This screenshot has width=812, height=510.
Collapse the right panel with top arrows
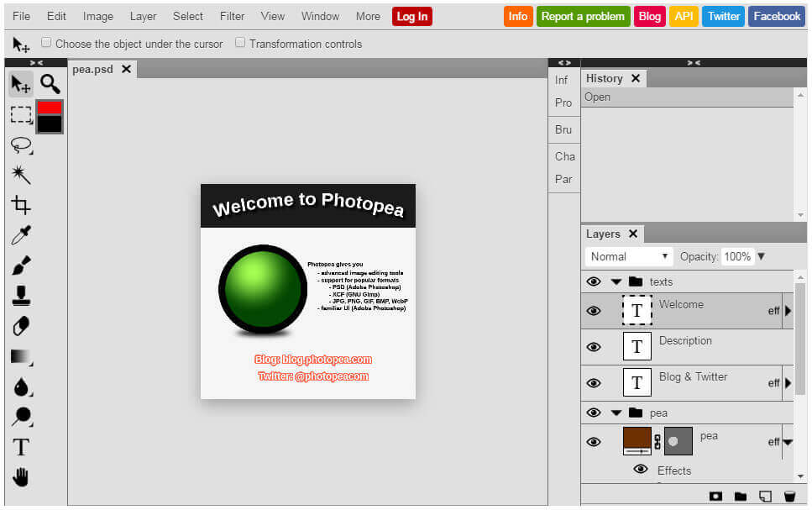(x=694, y=63)
